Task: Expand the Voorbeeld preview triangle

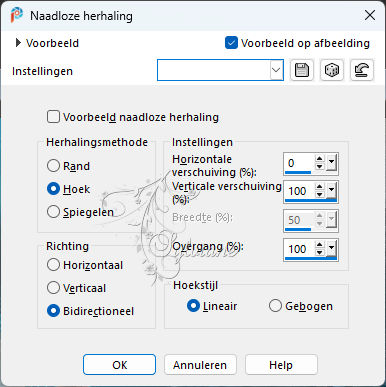Action: click(x=18, y=43)
